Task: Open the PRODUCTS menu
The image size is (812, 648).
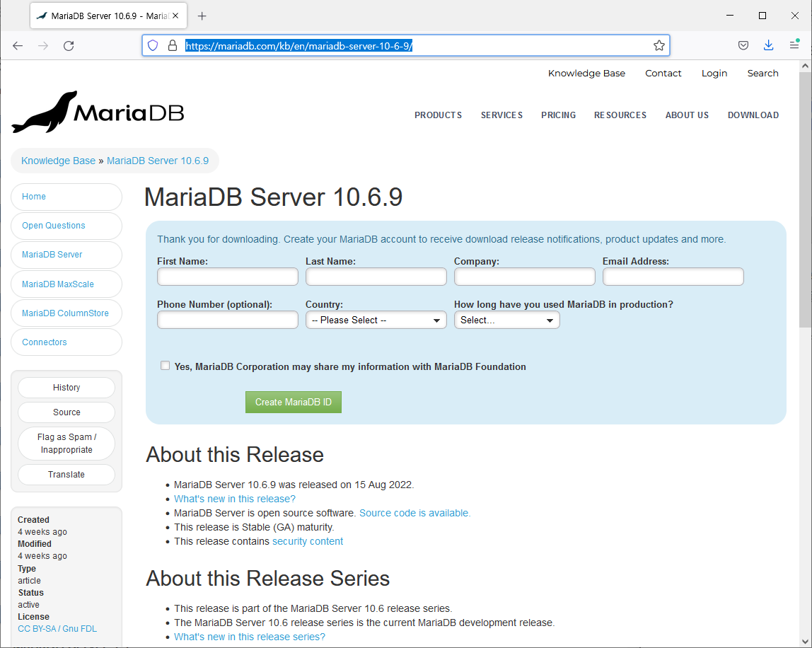Action: pos(438,115)
